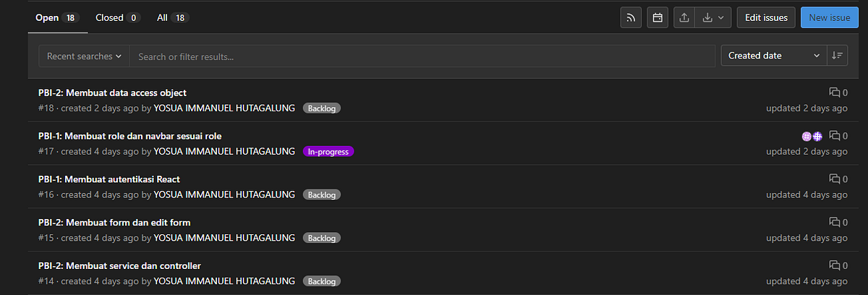Screen dimensions: 868x295
Task: Open the Created date sort dropdown
Action: point(774,56)
